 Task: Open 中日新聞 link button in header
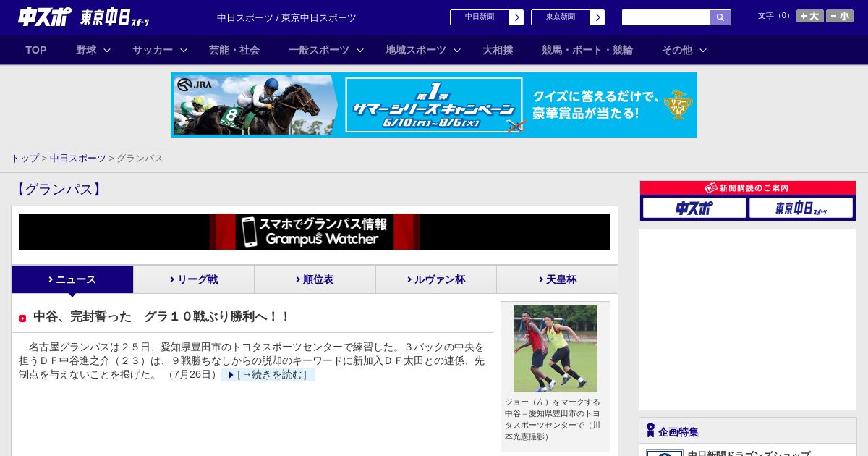[479, 17]
